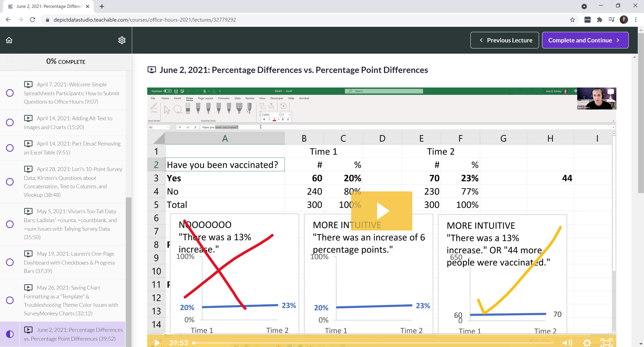Viewport: 644px width, 347px height.
Task: Open the tab search dropdown arrow
Action: [584, 7]
